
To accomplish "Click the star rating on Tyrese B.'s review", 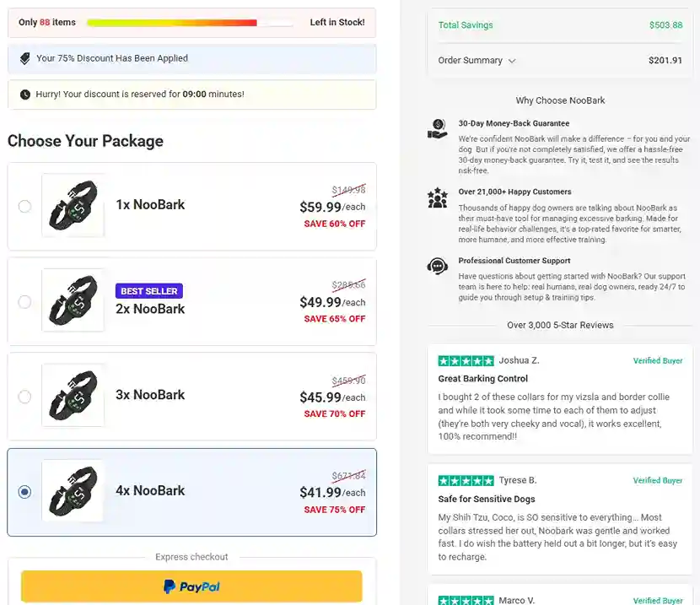I will pos(466,479).
